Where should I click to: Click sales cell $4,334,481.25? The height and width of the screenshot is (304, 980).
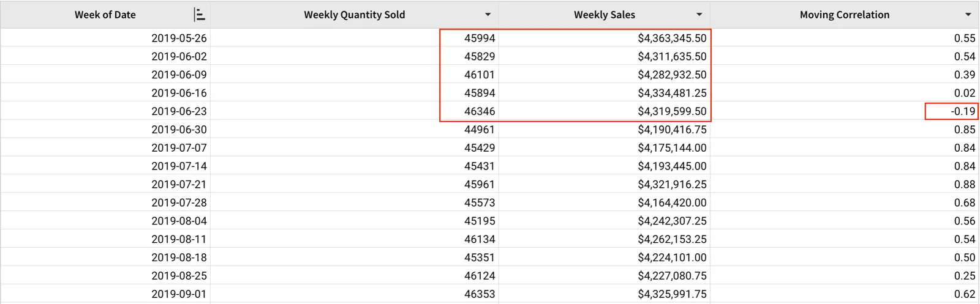click(x=605, y=93)
